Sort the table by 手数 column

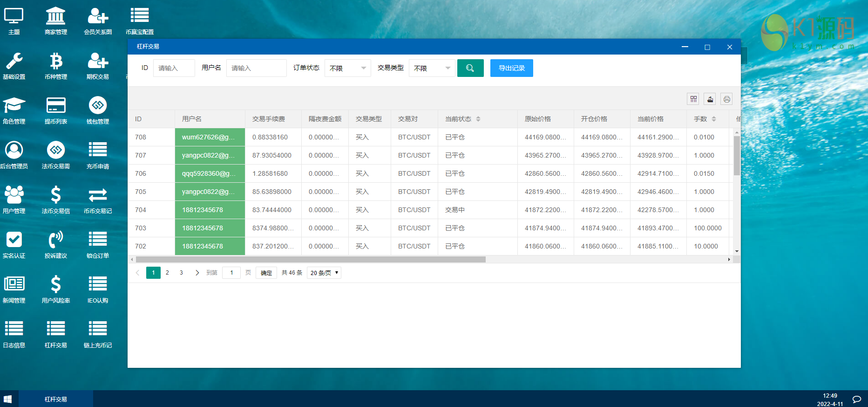[x=713, y=119]
